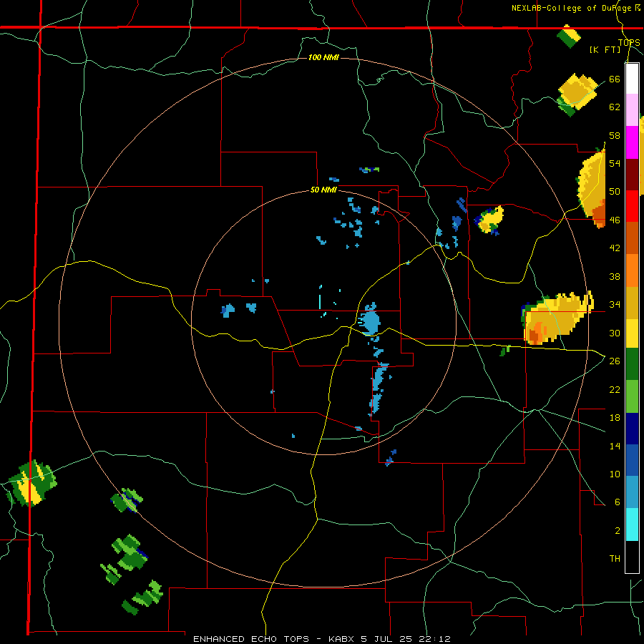The image size is (644, 644).
Task: Click the legend value 66
Action: [615, 79]
